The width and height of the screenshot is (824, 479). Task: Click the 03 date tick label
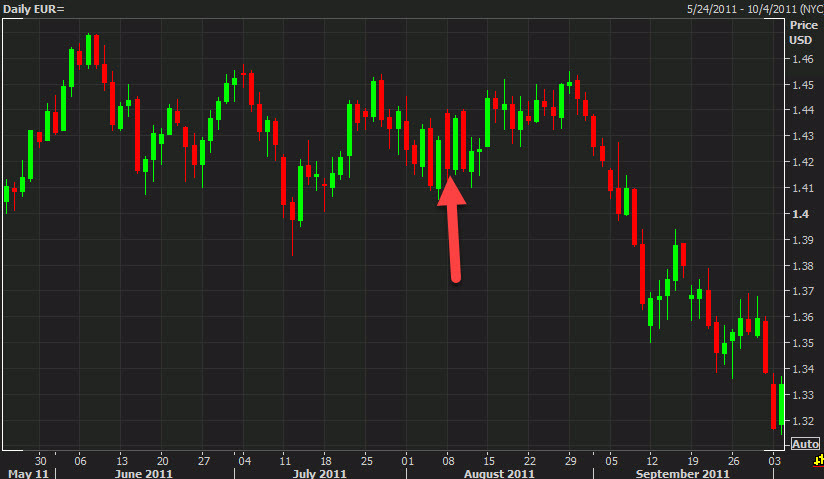[775, 461]
